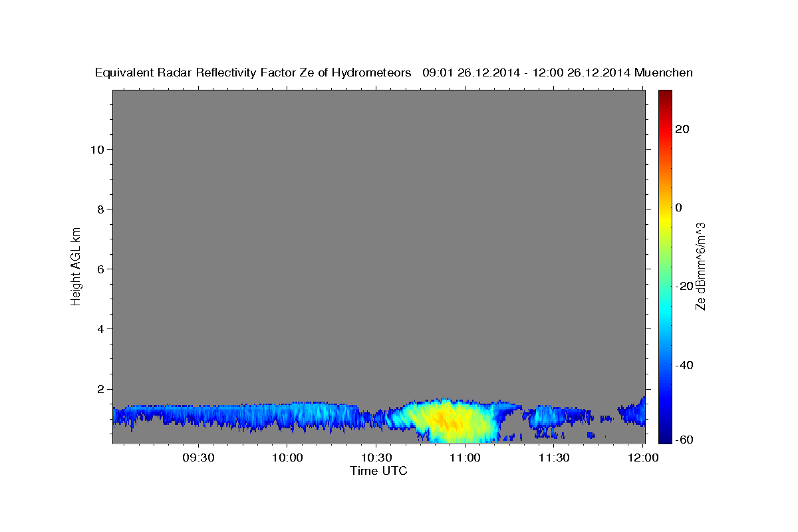Click the height label 10 on the y-axis

point(96,149)
